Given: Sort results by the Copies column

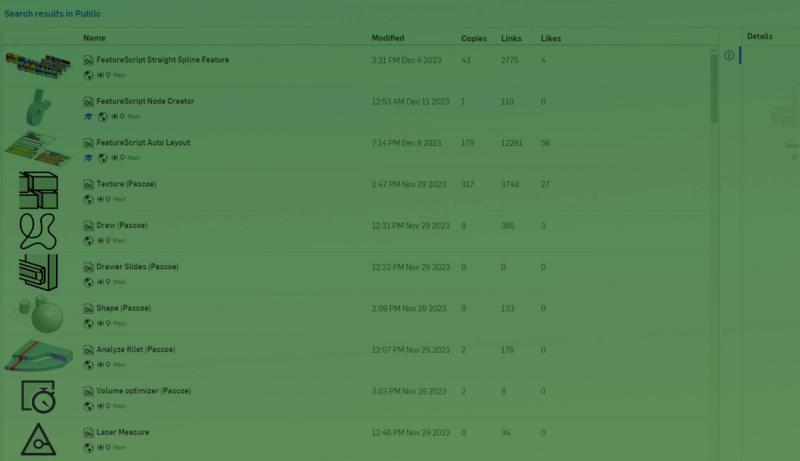Looking at the screenshot, I should click(473, 39).
